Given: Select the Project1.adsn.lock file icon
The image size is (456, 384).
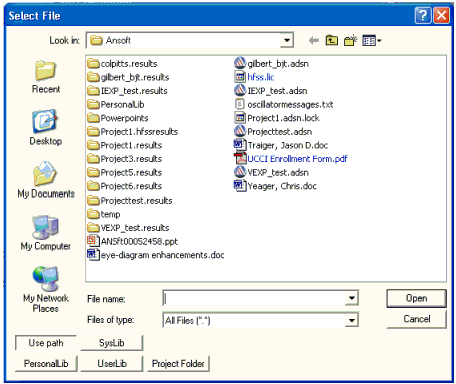Looking at the screenshot, I should 240,118.
